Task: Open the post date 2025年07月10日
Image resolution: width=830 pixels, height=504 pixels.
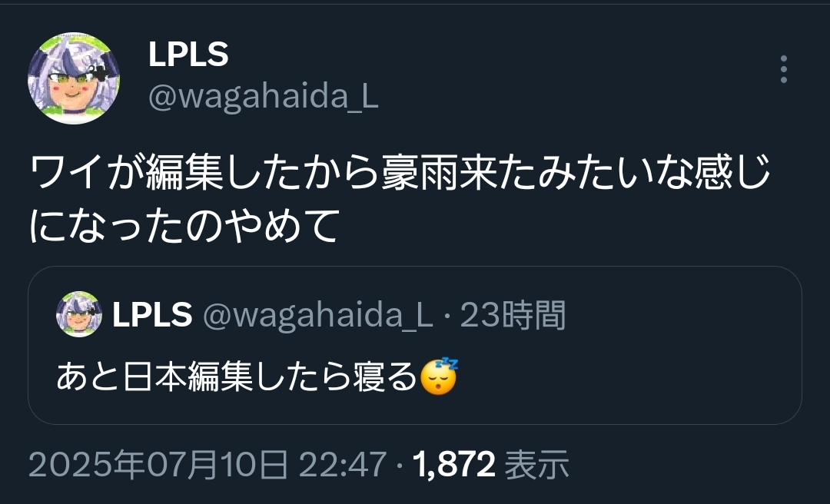Action: (x=158, y=465)
